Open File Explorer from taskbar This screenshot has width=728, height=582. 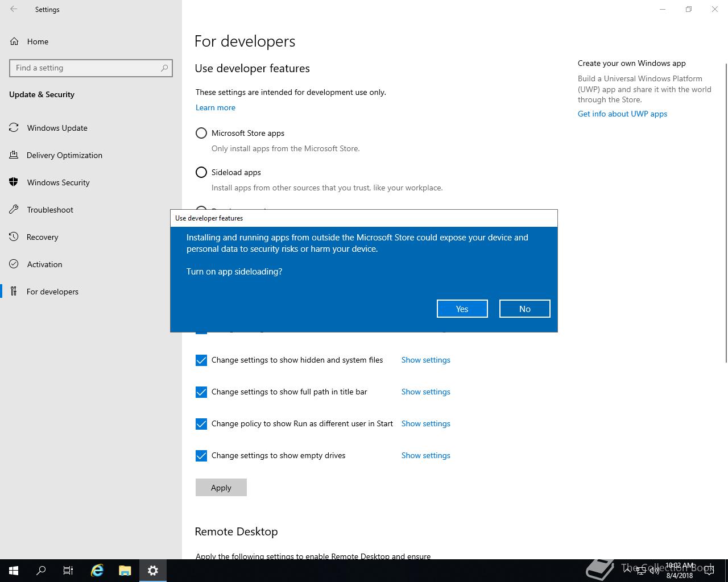pyautogui.click(x=125, y=571)
